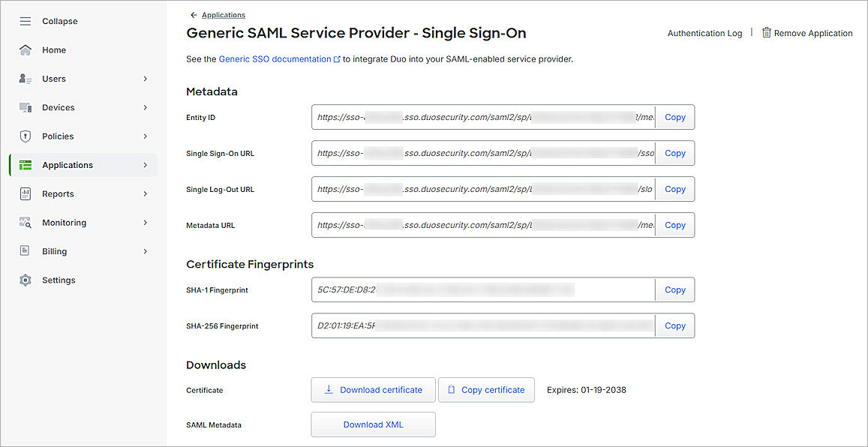Open the Generic SSO documentation link
Screen dimensions: 868x447
[x=276, y=58]
